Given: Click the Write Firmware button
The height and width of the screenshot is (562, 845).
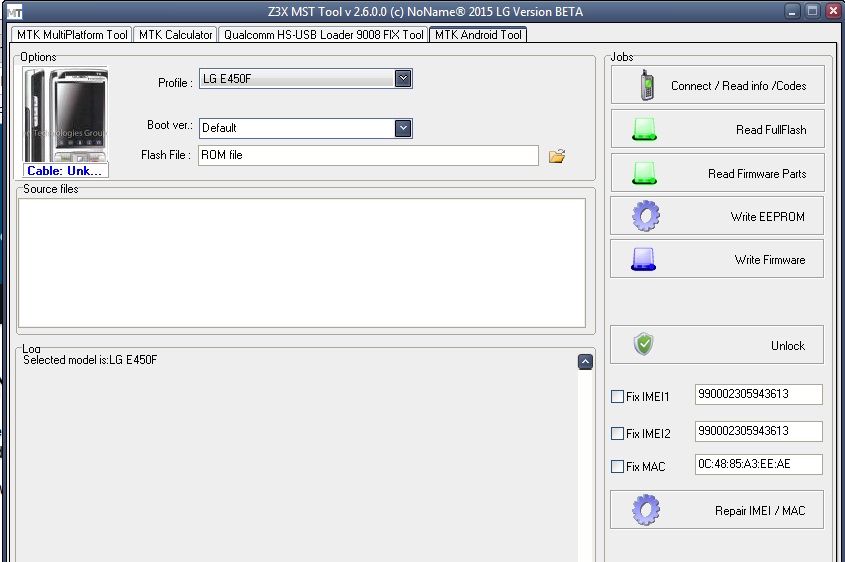Looking at the screenshot, I should click(x=717, y=259).
